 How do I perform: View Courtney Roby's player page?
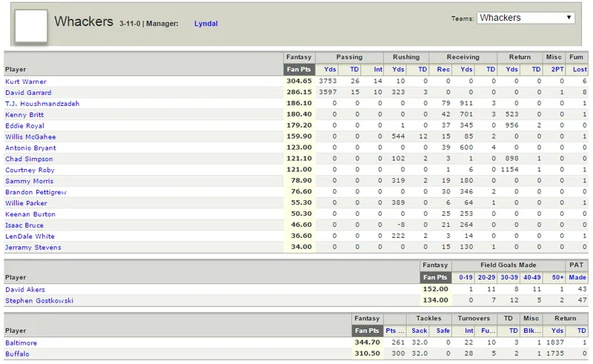click(x=30, y=170)
